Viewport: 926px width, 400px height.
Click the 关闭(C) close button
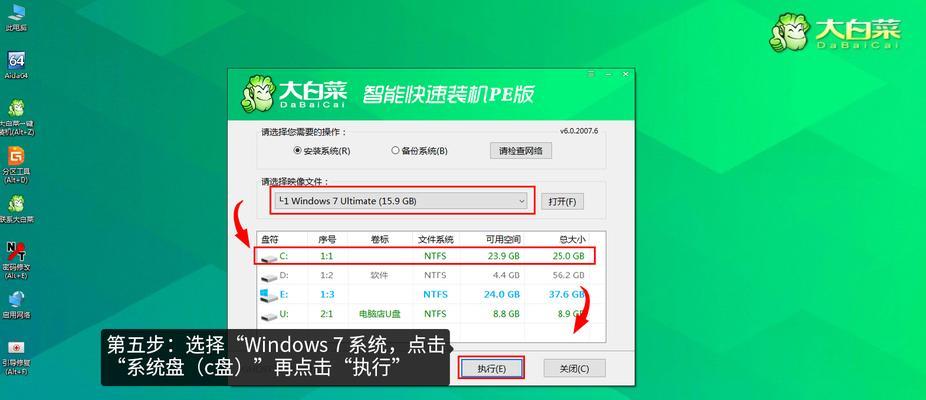click(x=574, y=368)
